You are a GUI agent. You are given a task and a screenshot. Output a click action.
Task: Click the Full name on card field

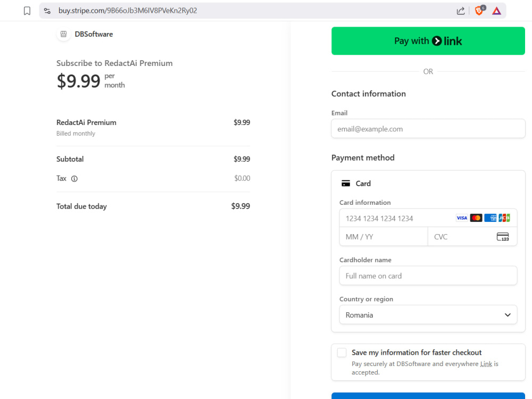[x=428, y=276]
